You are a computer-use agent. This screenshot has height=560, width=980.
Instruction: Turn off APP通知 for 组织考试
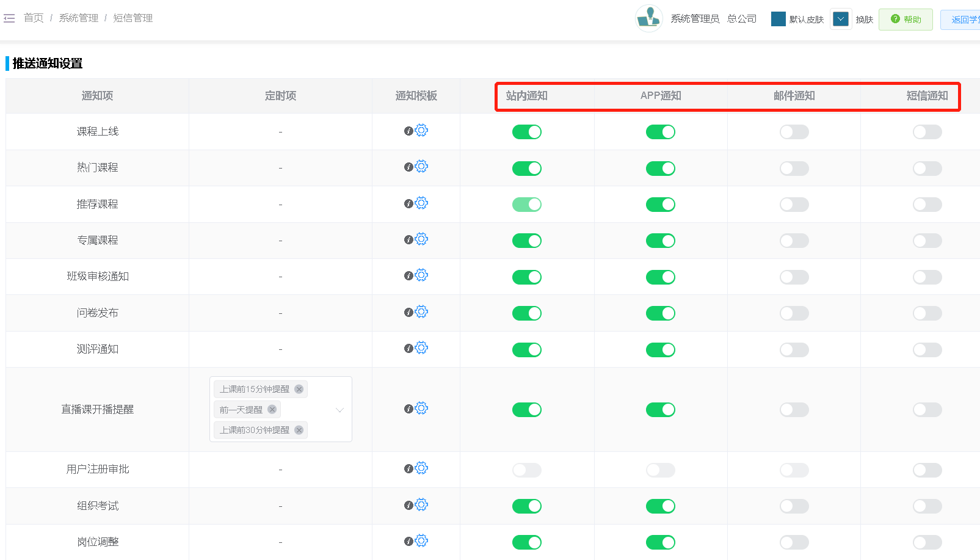point(660,506)
